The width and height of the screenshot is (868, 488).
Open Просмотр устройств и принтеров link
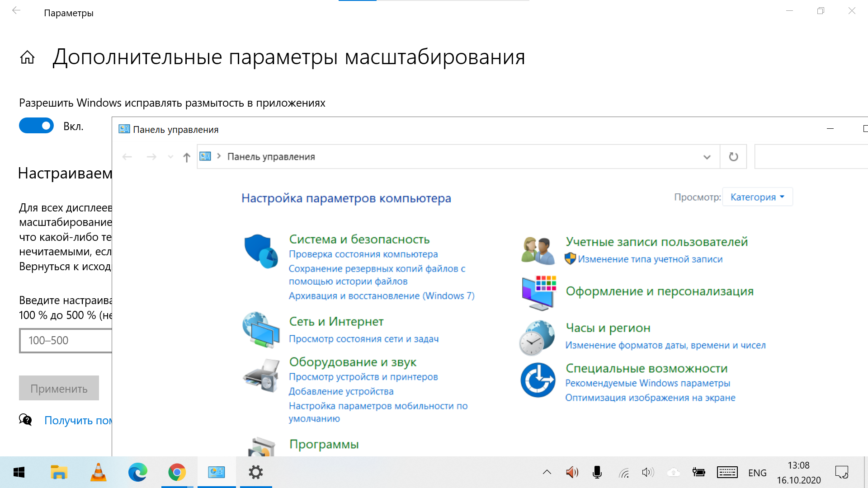[363, 377]
